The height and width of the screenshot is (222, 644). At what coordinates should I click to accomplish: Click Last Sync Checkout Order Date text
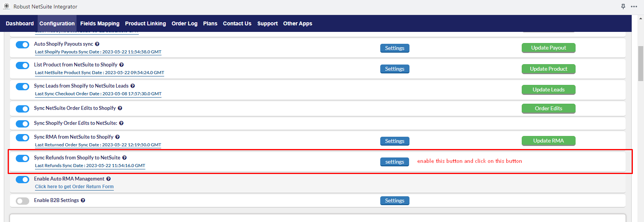click(x=98, y=94)
